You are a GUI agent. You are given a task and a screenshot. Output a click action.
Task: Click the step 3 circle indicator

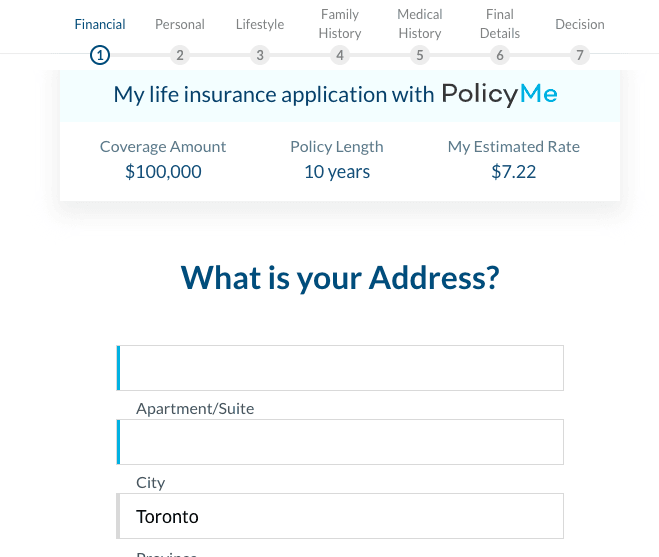[260, 55]
